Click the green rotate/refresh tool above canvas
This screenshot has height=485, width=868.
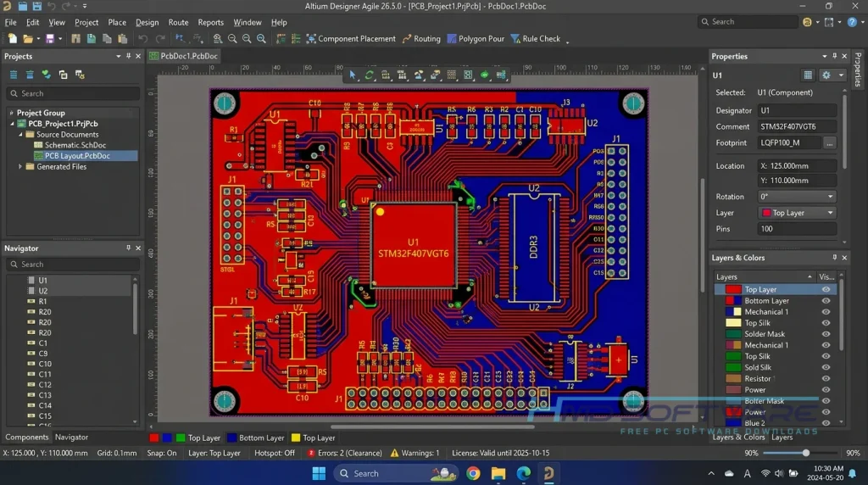tap(370, 75)
